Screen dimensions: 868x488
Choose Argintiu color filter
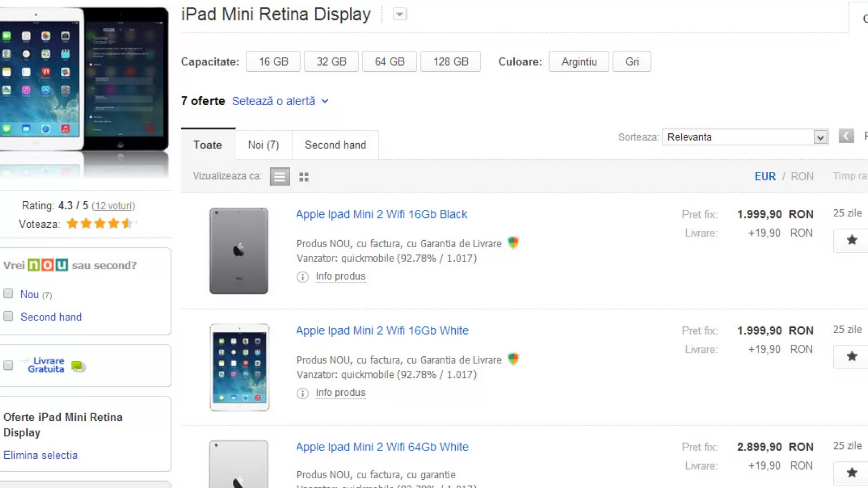pyautogui.click(x=579, y=62)
